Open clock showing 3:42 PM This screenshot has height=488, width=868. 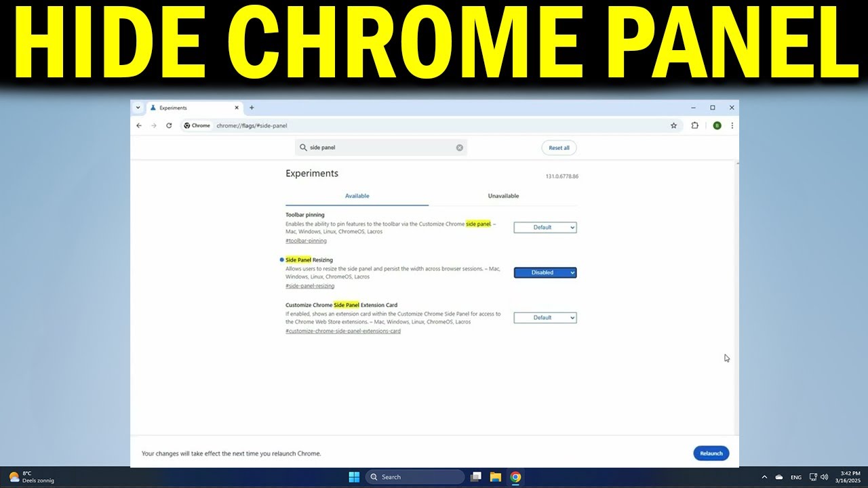point(850,477)
